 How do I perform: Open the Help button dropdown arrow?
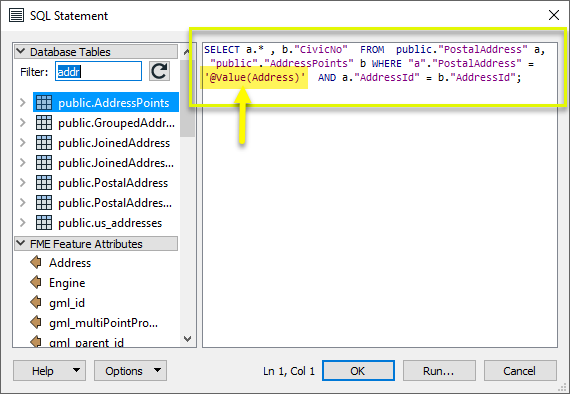pyautogui.click(x=76, y=370)
